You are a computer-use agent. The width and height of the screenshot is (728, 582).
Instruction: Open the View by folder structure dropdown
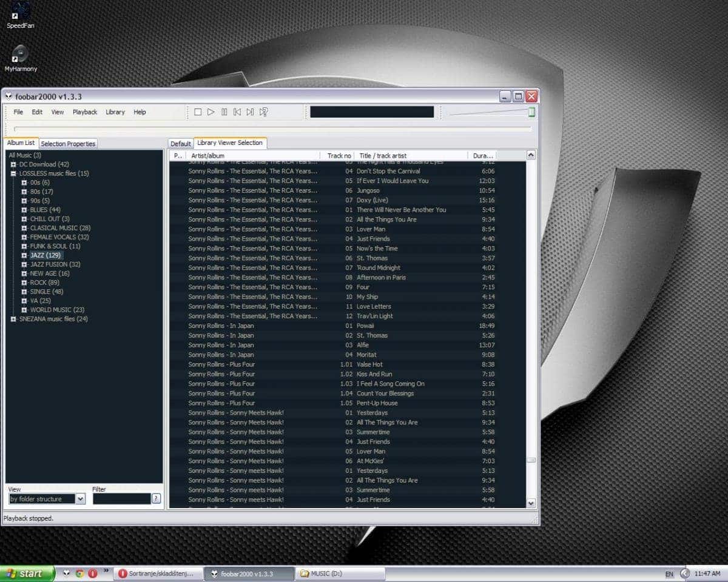coord(81,499)
